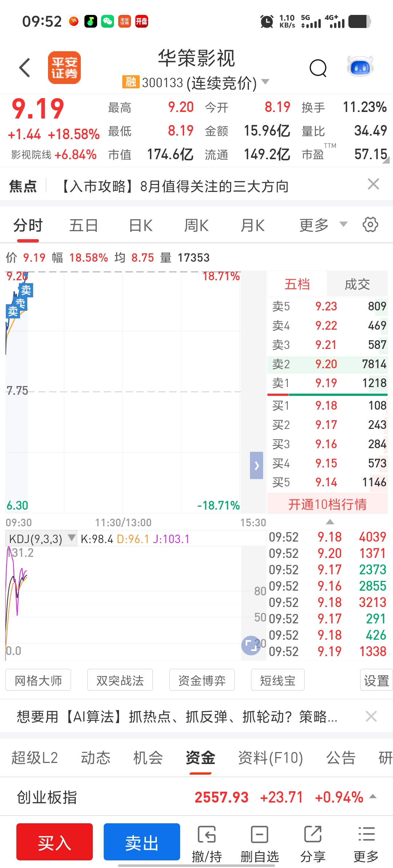This screenshot has width=393, height=868.
Task: Switch to the 周K chart tab
Action: point(196,225)
